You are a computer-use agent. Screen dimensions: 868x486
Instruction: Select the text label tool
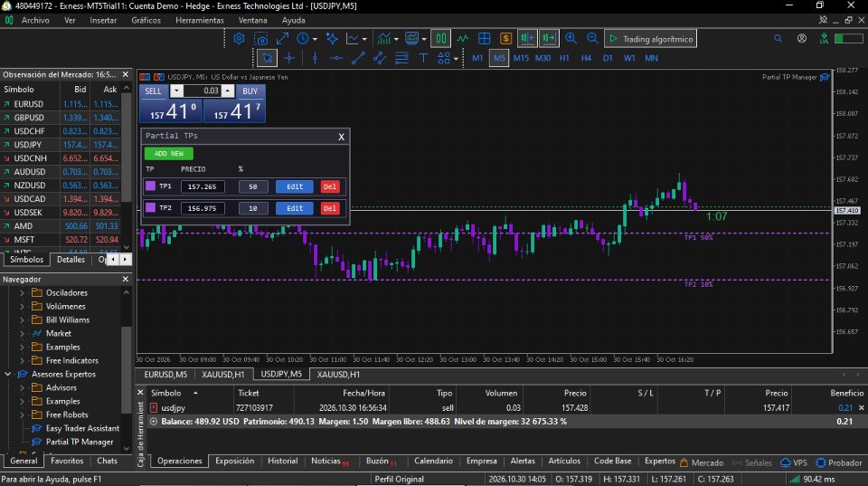pyautogui.click(x=423, y=58)
